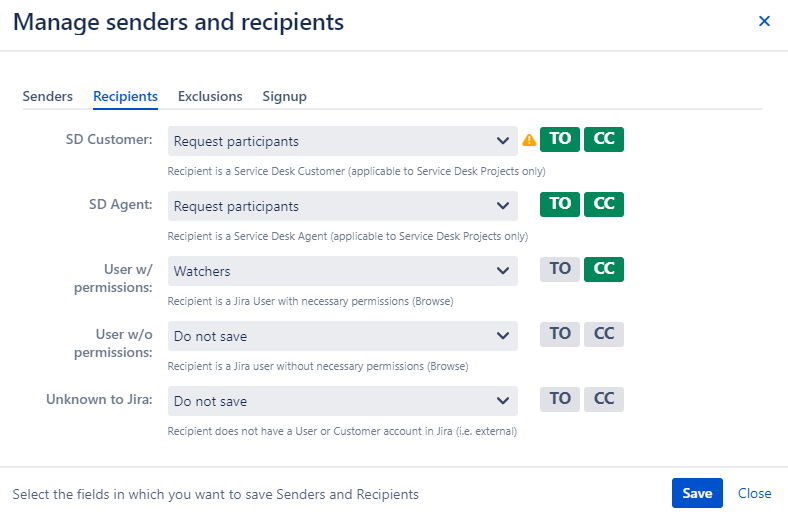
Task: Enable TO for Unknown to Jira
Action: [x=560, y=399]
